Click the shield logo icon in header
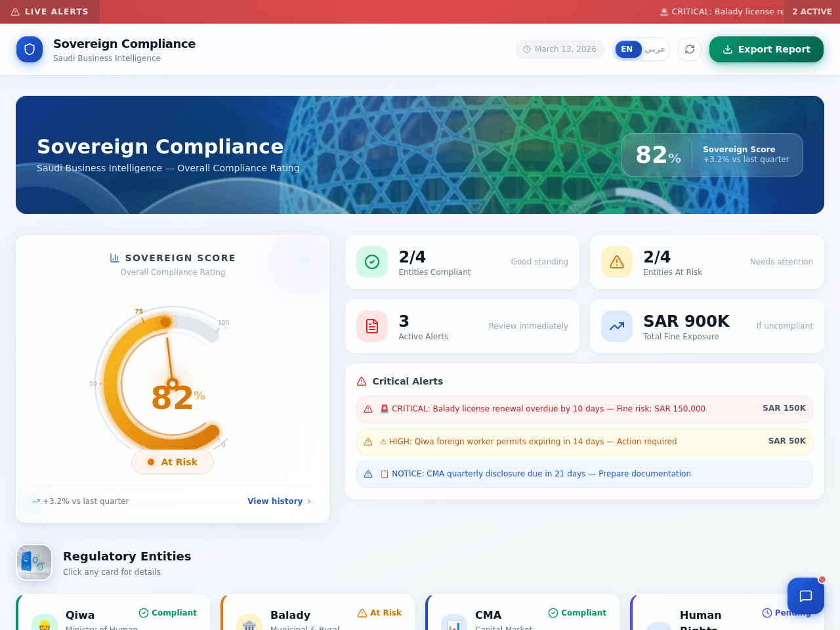This screenshot has width=840, height=630. (30, 49)
